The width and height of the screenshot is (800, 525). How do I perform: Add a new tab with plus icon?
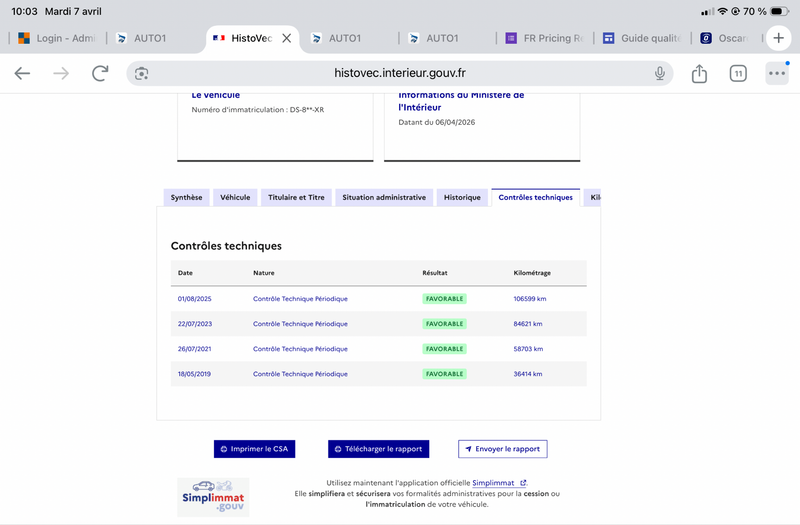tap(778, 38)
